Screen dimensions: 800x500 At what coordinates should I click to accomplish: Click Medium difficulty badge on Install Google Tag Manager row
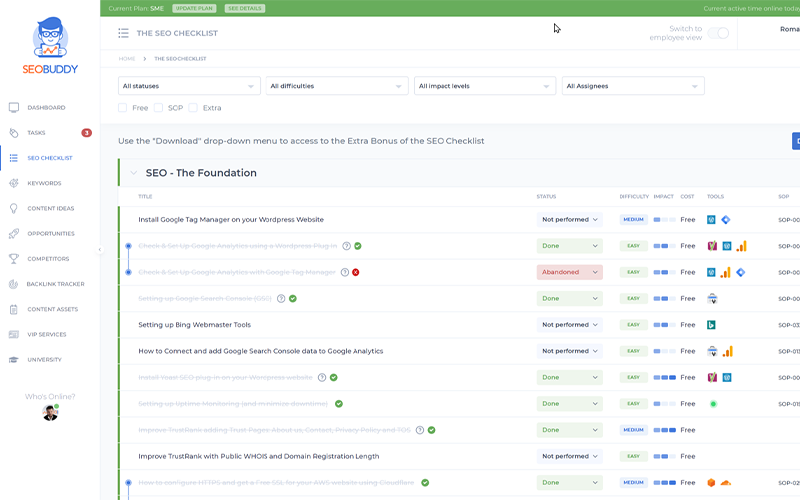pyautogui.click(x=634, y=219)
